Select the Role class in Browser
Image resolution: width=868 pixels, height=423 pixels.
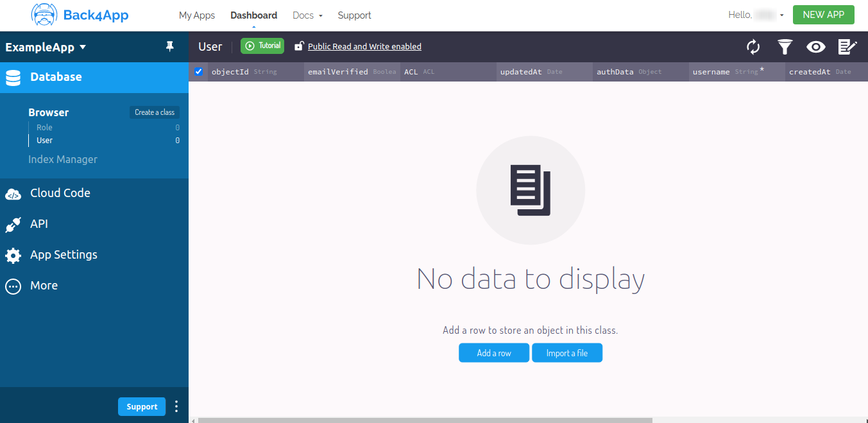point(44,128)
